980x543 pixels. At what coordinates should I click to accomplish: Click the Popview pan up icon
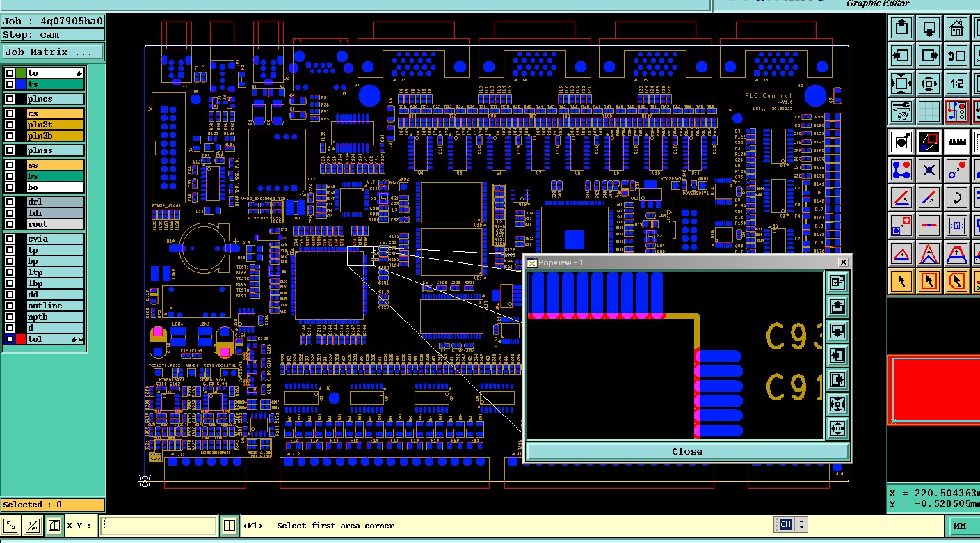(837, 306)
